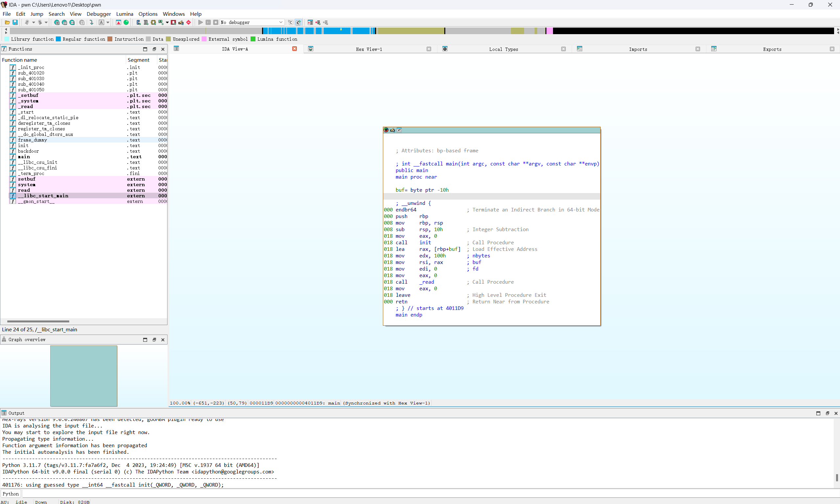Click the breakpoint list toolbar icon
840x504 pixels.
(x=310, y=22)
